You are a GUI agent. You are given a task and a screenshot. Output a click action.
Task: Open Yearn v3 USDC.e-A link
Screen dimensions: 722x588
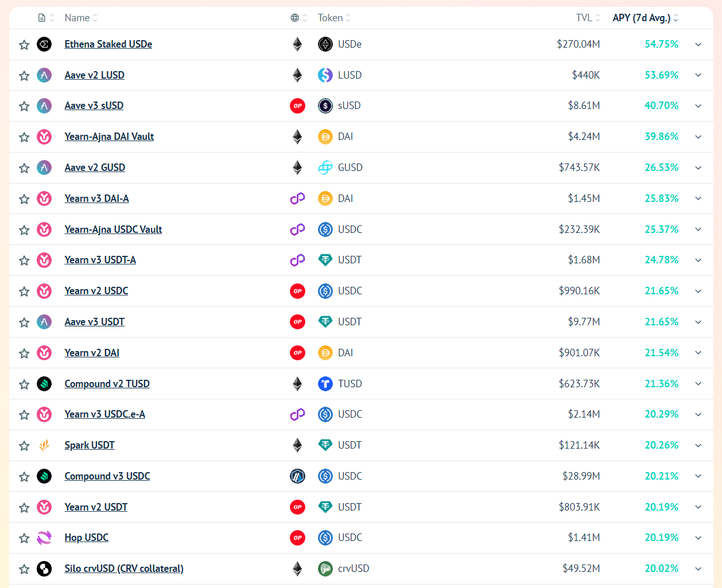click(105, 414)
